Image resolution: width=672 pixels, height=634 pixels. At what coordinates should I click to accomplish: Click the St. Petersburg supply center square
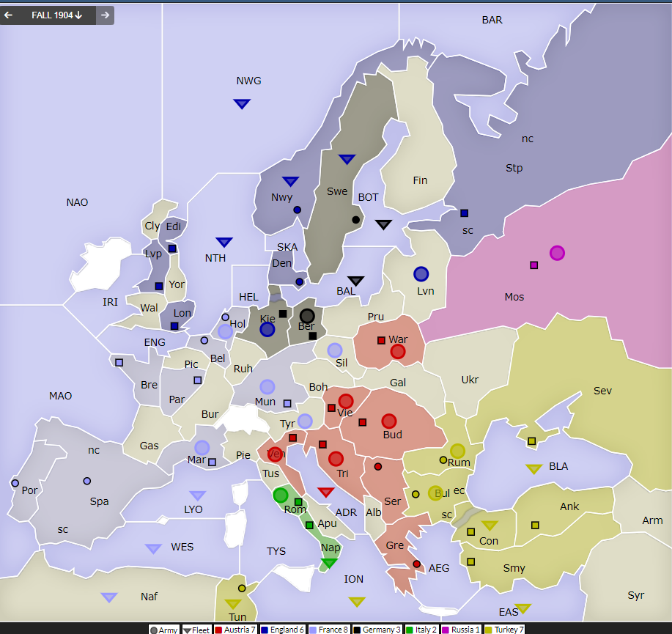click(x=464, y=213)
